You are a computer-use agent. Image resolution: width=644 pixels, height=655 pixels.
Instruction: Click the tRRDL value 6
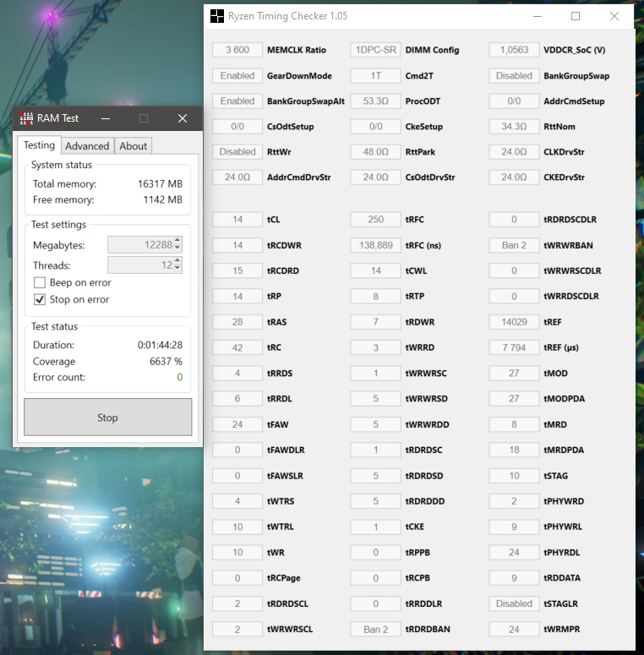click(237, 399)
